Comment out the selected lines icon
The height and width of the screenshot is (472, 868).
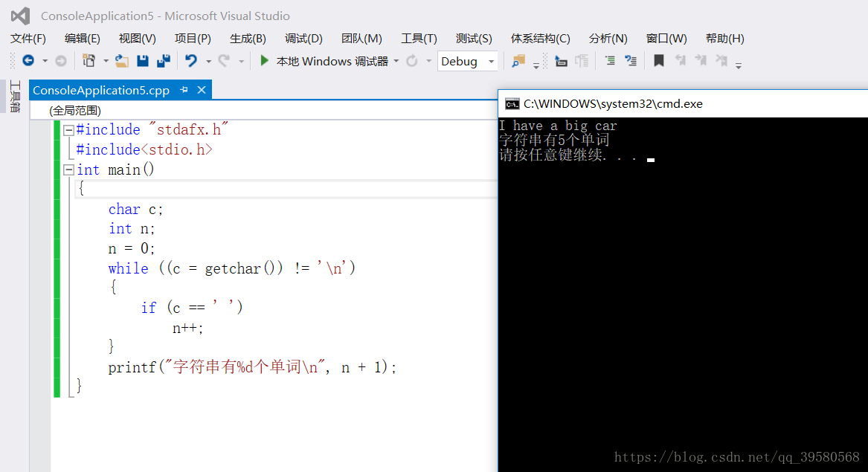click(610, 61)
